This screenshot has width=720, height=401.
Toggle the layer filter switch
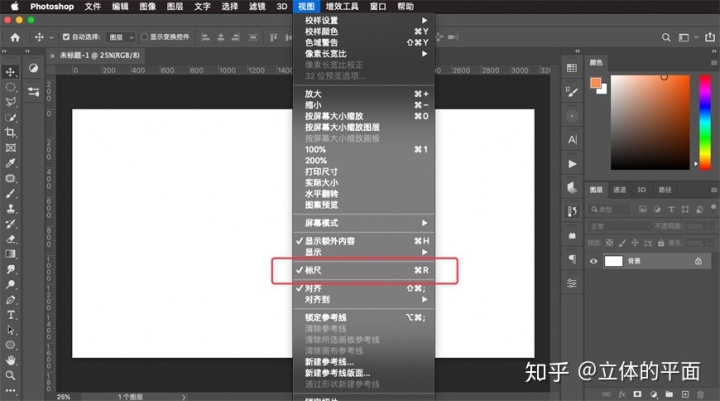[x=713, y=208]
